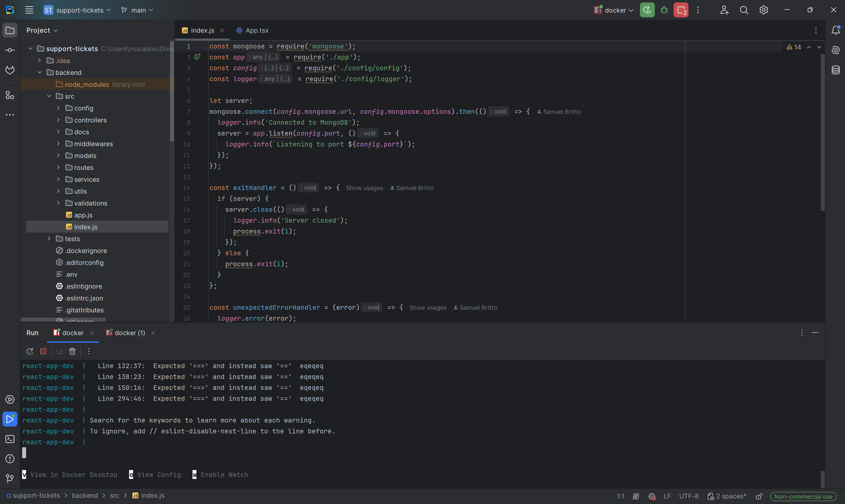Image resolution: width=845 pixels, height=504 pixels.
Task: Open the Database tool window
Action: [x=835, y=70]
